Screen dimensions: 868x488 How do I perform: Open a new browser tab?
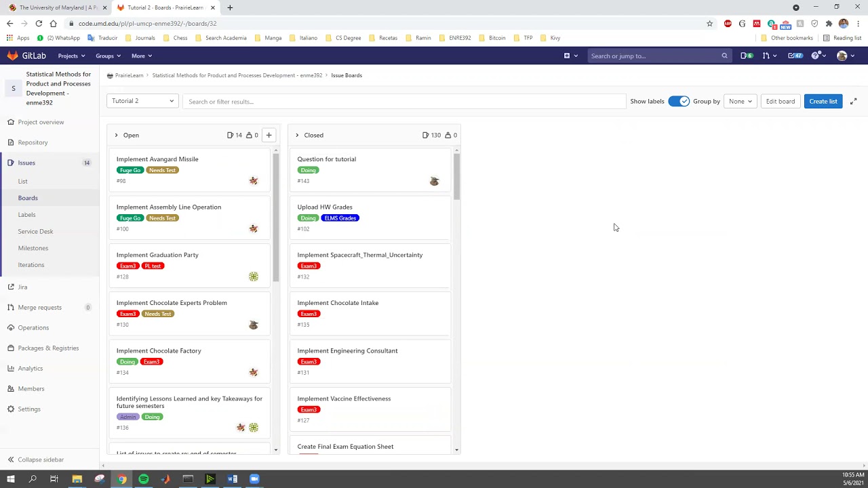click(x=230, y=7)
